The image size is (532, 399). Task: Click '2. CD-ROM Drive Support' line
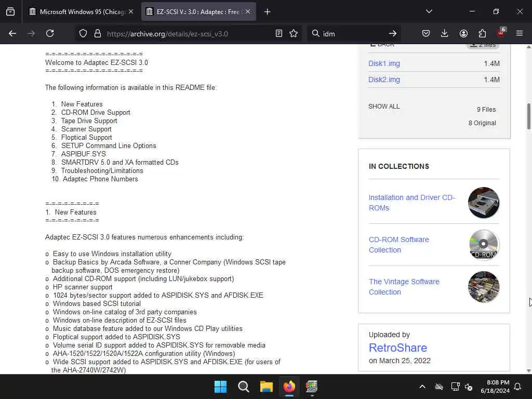tap(90, 112)
